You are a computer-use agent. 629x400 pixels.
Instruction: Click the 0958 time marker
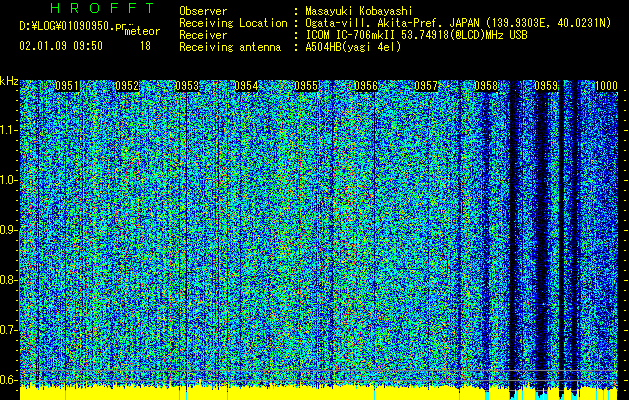point(486,86)
